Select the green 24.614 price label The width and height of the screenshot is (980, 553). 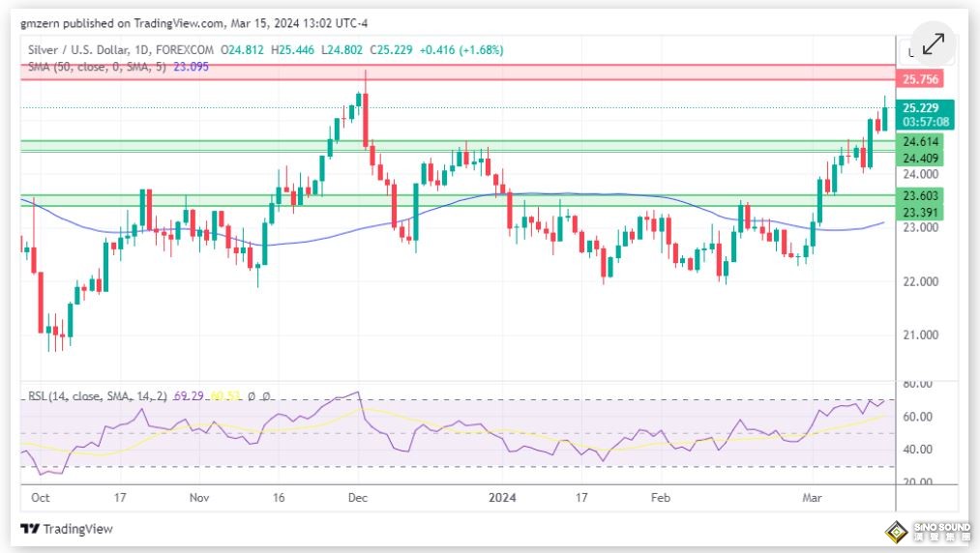coord(920,141)
